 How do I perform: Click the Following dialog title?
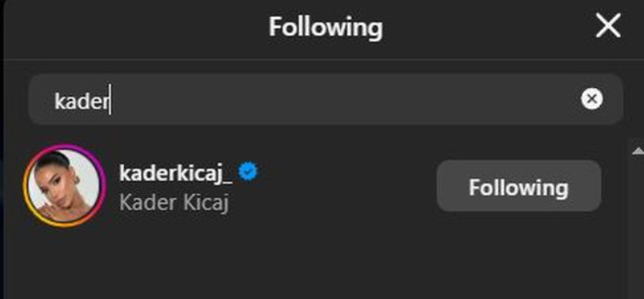pos(326,27)
